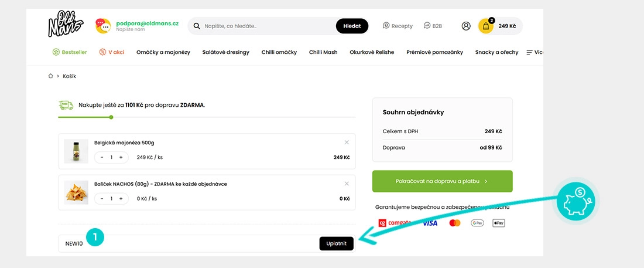Remove Belgická majonéza with its X icon
Screen dimensions: 644x268
point(347,143)
